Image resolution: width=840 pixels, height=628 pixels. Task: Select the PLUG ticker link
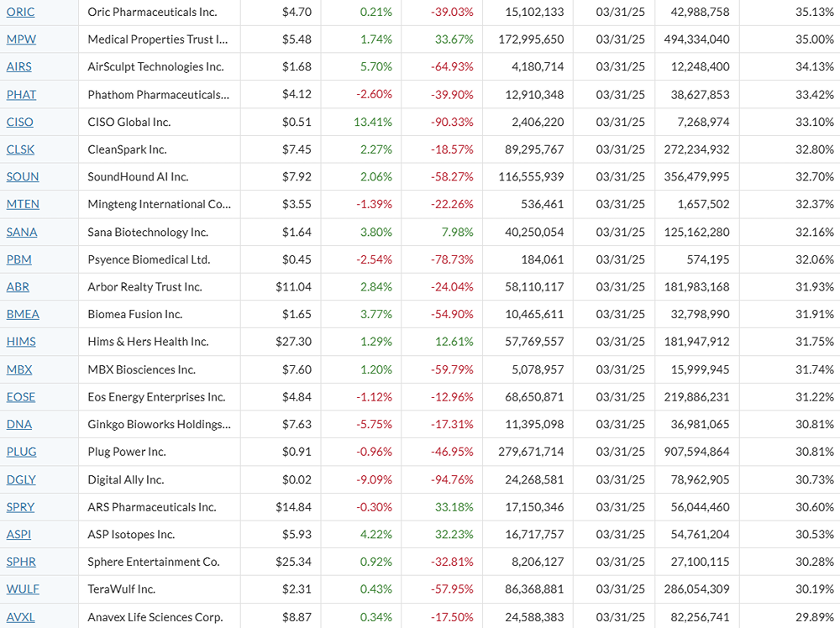click(21, 452)
